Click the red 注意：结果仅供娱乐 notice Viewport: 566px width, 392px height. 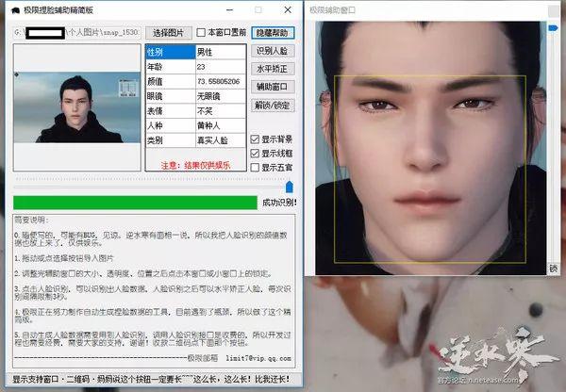click(x=195, y=165)
